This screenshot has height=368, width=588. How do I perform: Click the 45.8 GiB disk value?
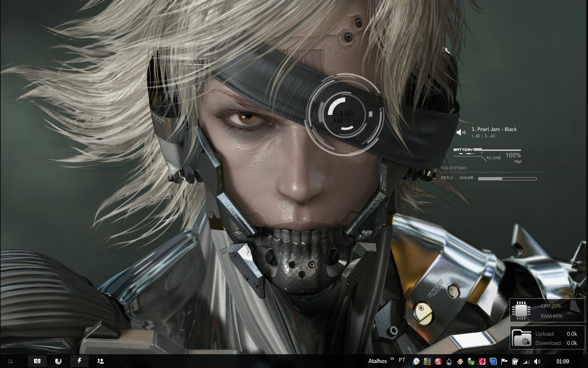click(466, 178)
